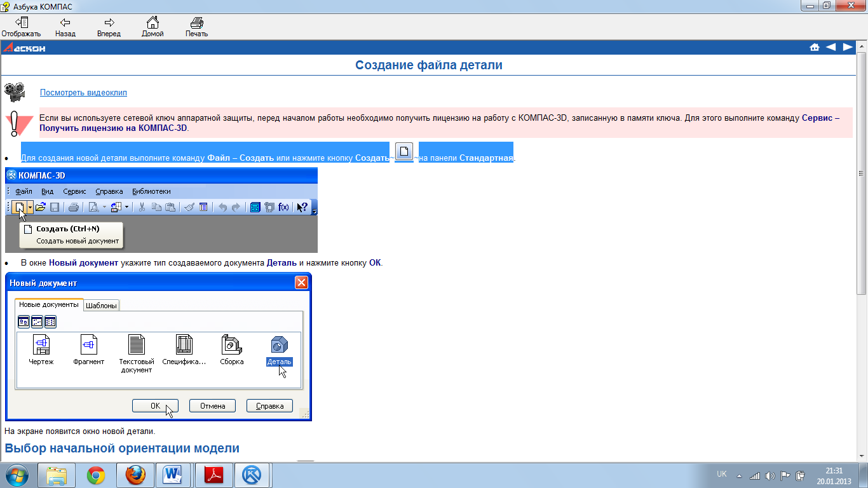Image resolution: width=868 pixels, height=488 pixels.
Task: Click Отмена in the Новый документ illustration
Action: 212,406
